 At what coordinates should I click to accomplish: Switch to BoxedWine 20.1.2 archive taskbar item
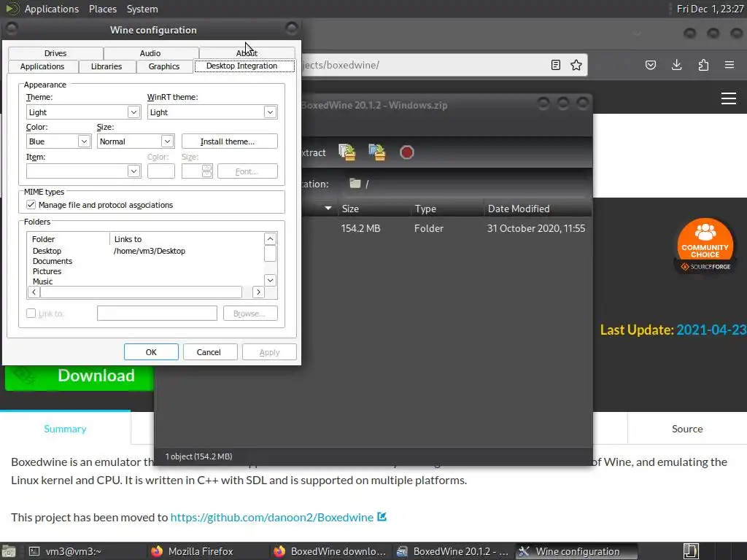(452, 551)
